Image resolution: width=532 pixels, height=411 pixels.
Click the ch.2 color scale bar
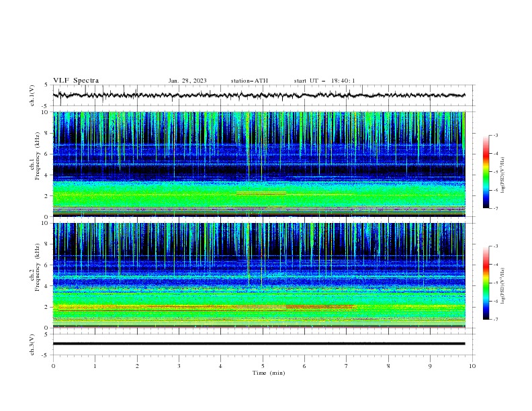486,283
